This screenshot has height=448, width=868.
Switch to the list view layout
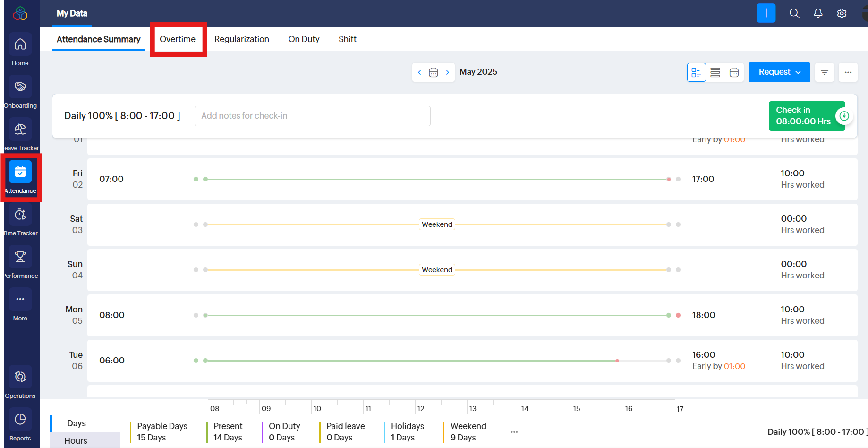715,72
